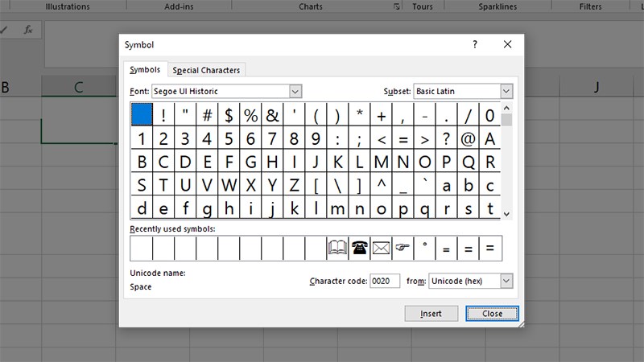Open the Symbols tab
Screen dimensions: 644x362
[145, 70]
